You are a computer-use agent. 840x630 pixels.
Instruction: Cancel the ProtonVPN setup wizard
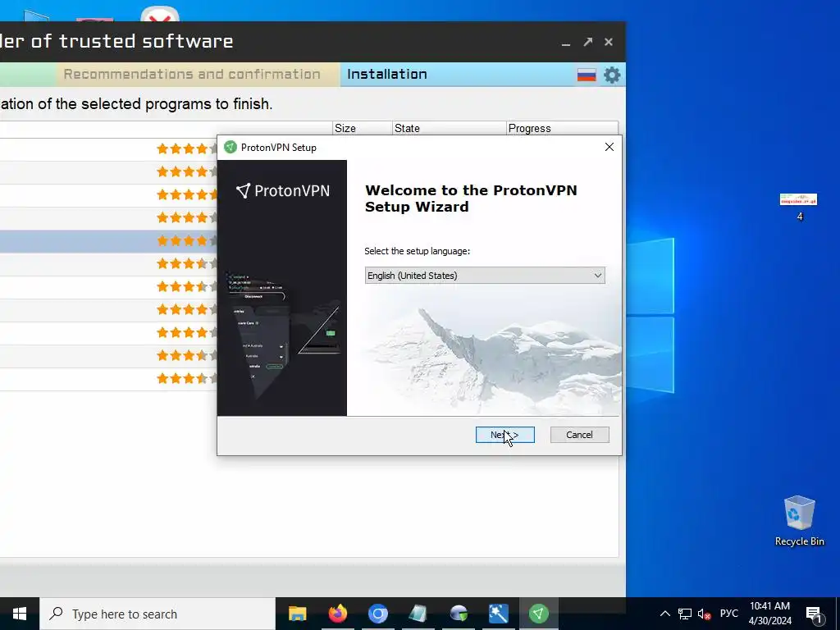579,435
